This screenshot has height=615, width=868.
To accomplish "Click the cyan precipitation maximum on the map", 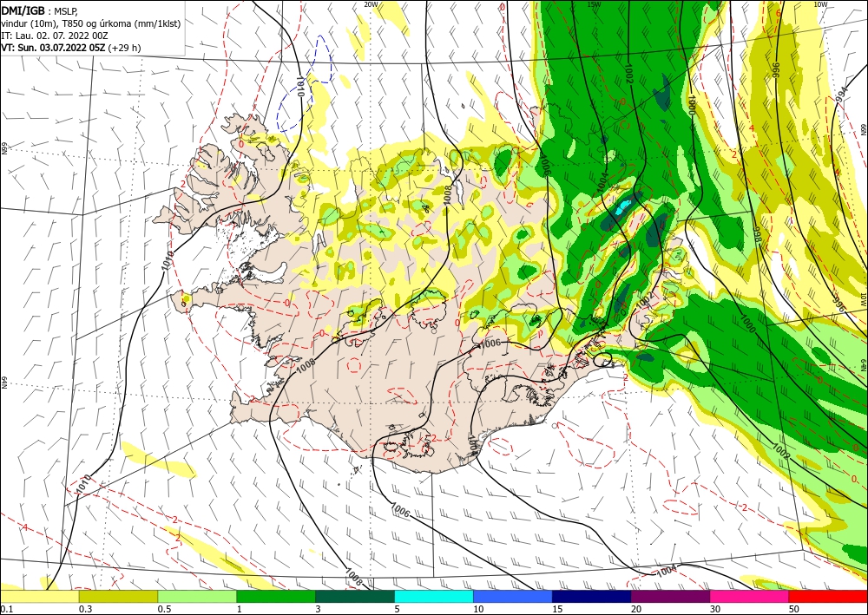I will 623,206.
